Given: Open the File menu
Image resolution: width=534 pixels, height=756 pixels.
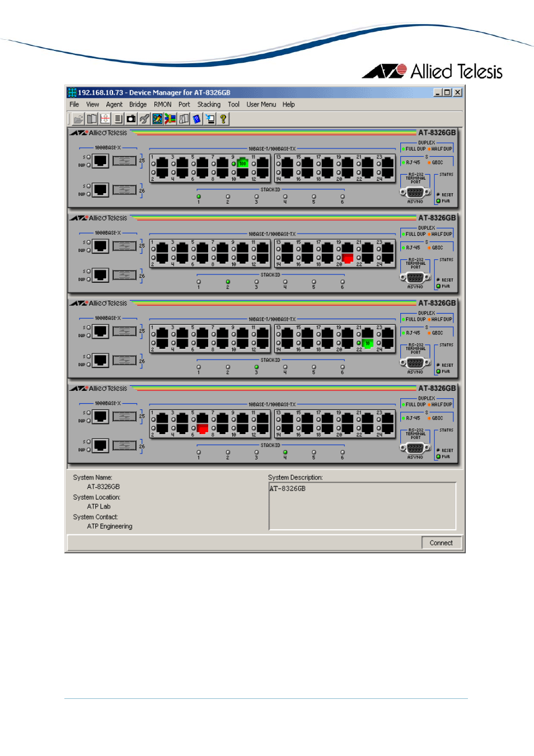Looking at the screenshot, I should pos(74,105).
